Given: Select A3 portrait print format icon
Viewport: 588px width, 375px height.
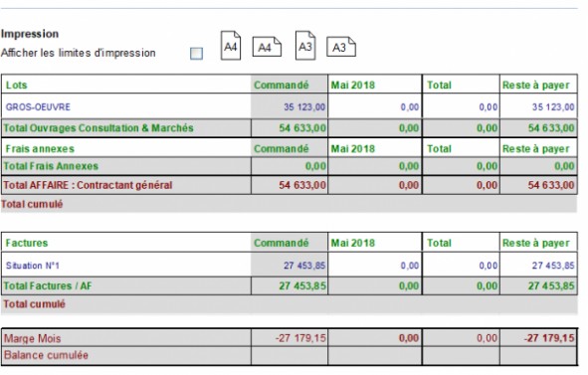Looking at the screenshot, I should pos(305,46).
